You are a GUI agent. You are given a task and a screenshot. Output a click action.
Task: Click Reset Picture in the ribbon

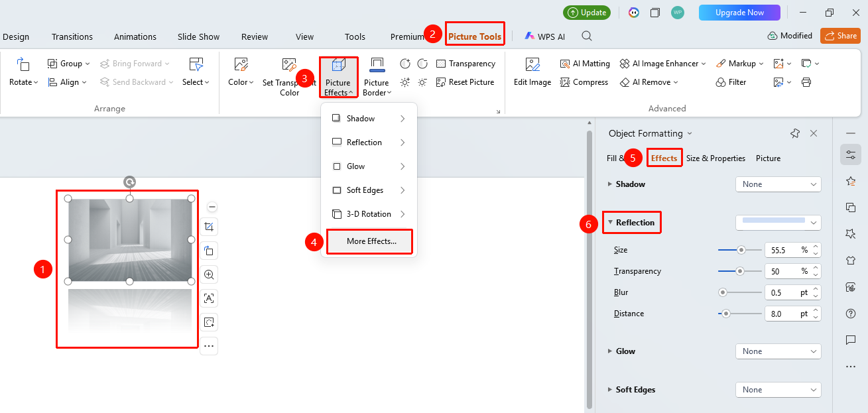pos(465,82)
